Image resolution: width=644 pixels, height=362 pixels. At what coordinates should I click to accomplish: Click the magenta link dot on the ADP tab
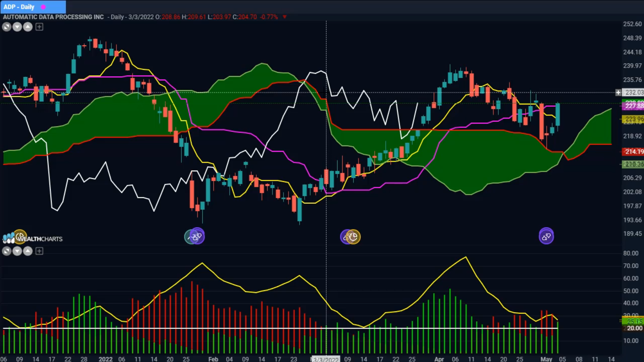tap(43, 7)
